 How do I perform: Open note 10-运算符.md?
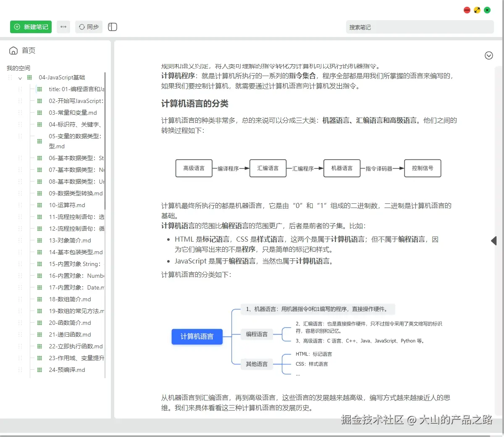click(67, 205)
